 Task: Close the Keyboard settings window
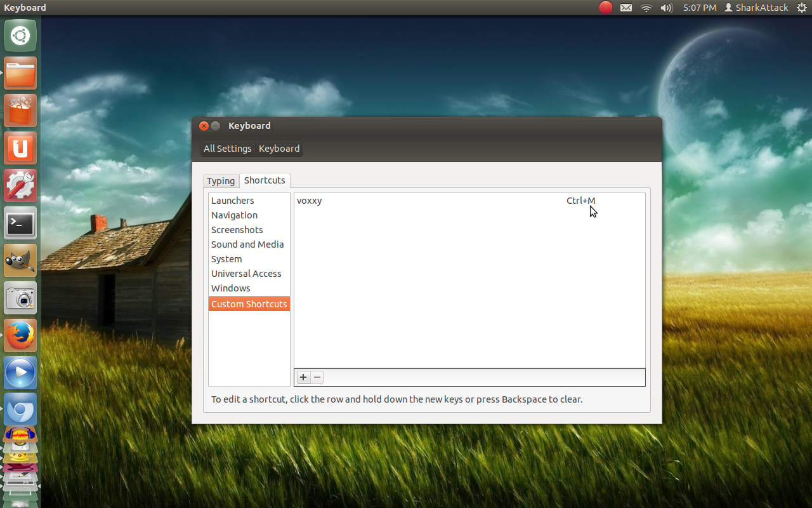[204, 126]
